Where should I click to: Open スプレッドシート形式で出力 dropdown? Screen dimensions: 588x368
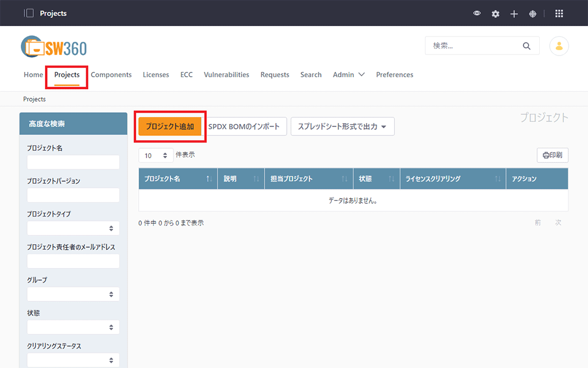pos(342,126)
